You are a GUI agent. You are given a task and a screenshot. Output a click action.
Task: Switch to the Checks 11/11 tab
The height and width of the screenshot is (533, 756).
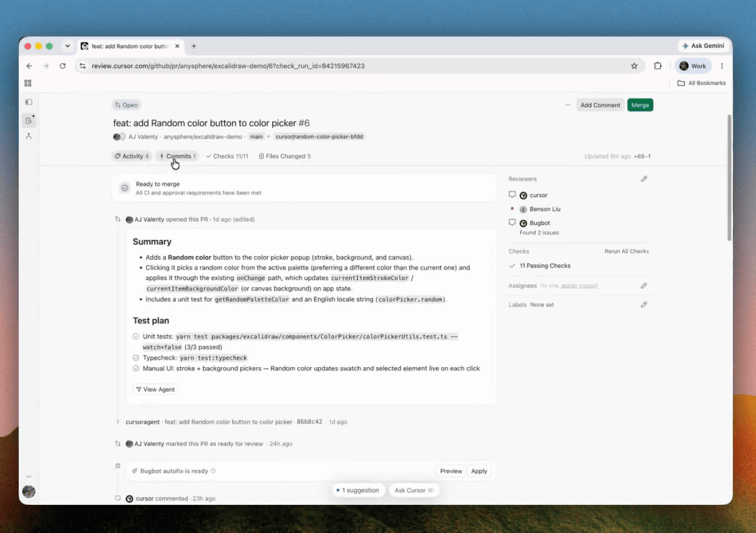point(227,156)
